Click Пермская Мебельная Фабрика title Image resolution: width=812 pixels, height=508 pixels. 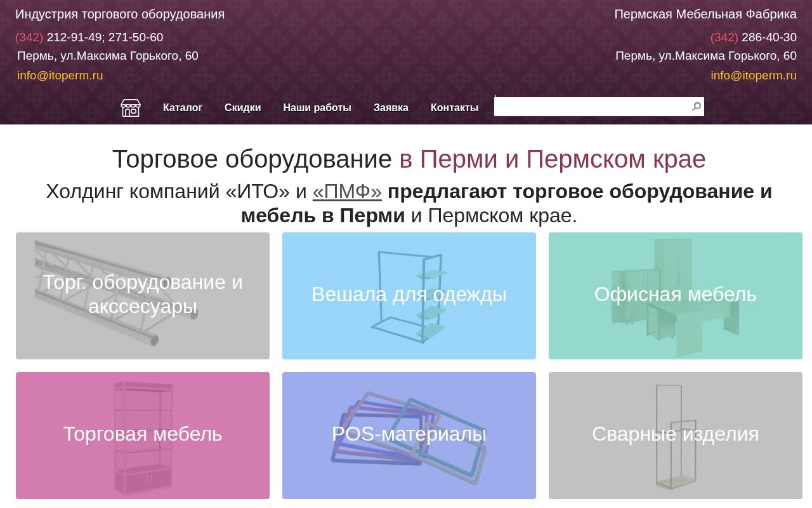pyautogui.click(x=705, y=14)
